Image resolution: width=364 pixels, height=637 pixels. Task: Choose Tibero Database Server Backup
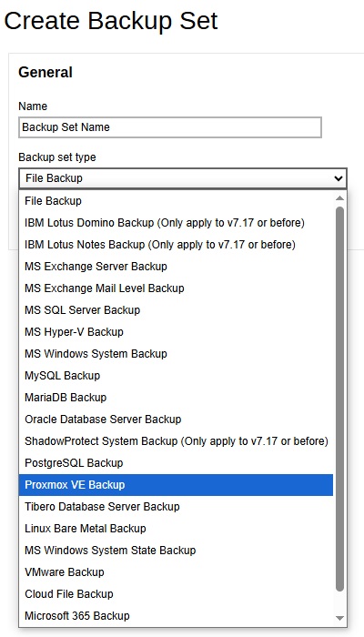pos(176,507)
